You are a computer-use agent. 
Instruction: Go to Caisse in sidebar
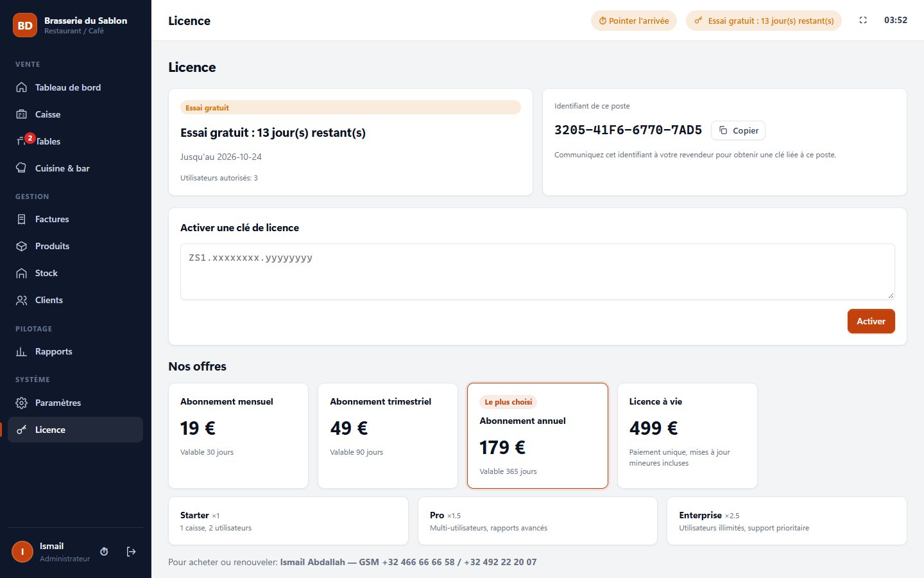[x=75, y=114]
